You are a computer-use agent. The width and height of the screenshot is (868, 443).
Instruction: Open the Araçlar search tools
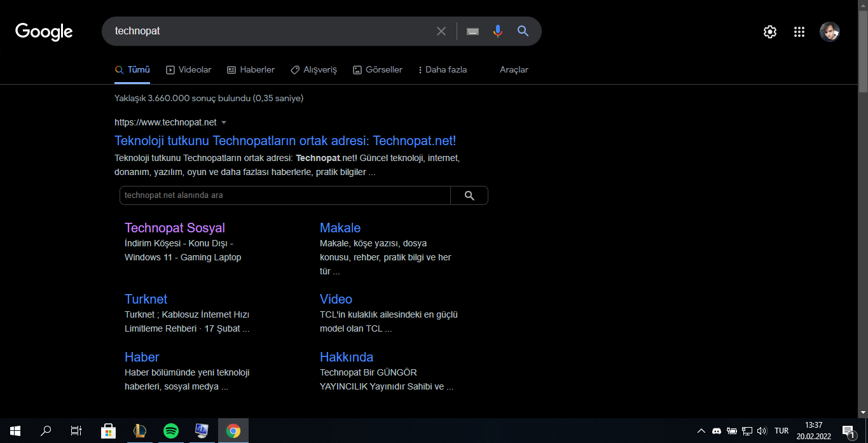514,70
